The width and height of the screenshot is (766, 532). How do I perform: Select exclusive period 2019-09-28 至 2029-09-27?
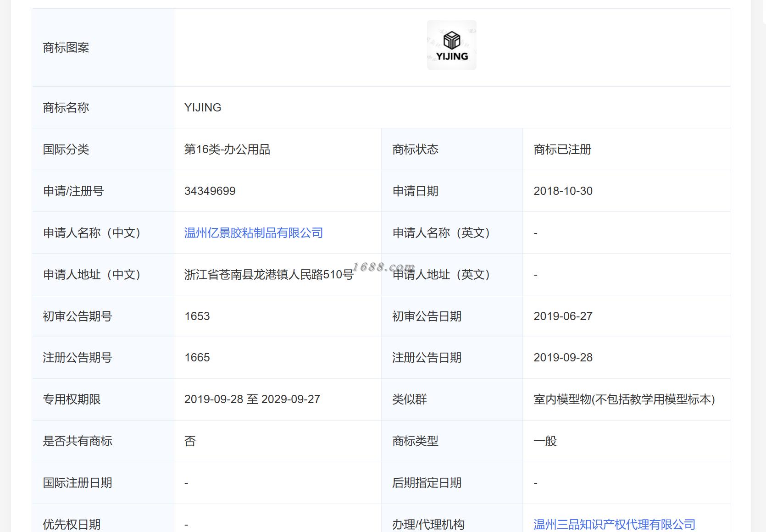click(252, 399)
